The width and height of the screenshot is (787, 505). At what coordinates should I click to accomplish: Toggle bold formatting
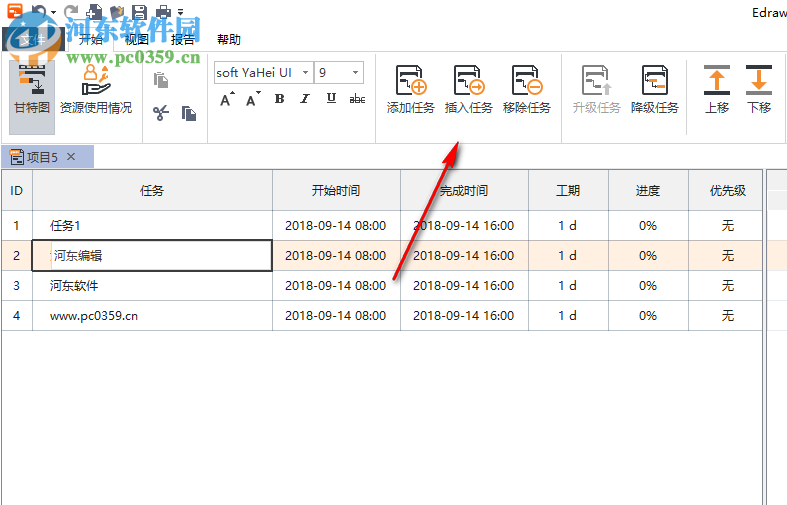[x=280, y=99]
